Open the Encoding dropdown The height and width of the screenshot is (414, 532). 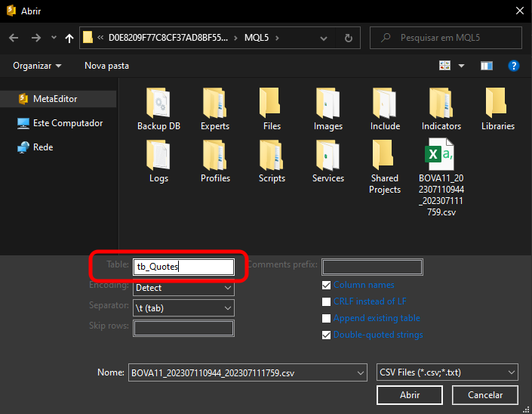click(x=183, y=288)
